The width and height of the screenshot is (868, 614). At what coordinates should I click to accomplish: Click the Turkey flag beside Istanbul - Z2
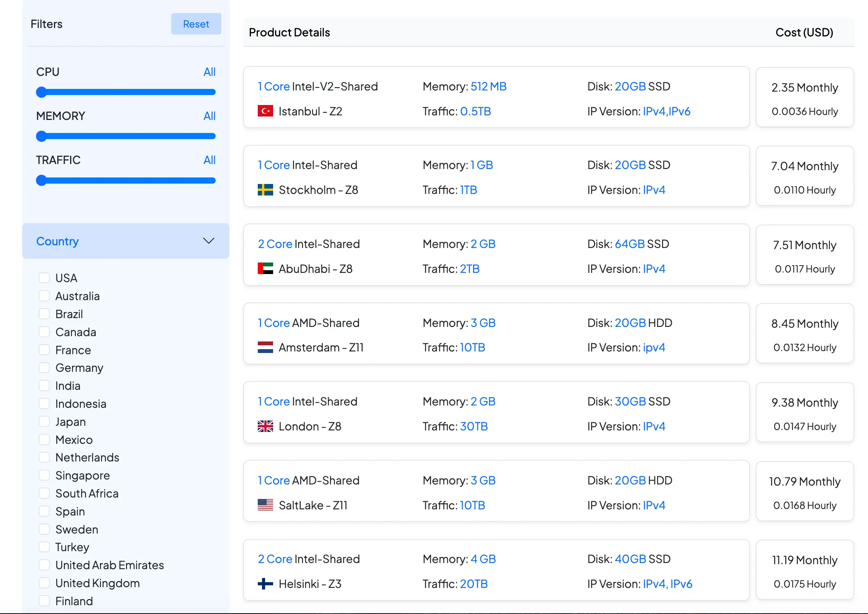(265, 111)
